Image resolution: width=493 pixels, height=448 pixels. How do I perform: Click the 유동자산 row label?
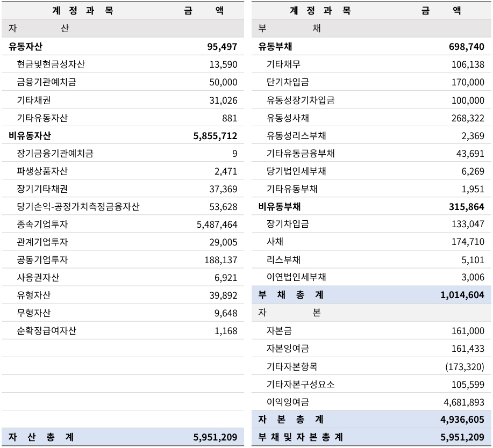[25, 47]
